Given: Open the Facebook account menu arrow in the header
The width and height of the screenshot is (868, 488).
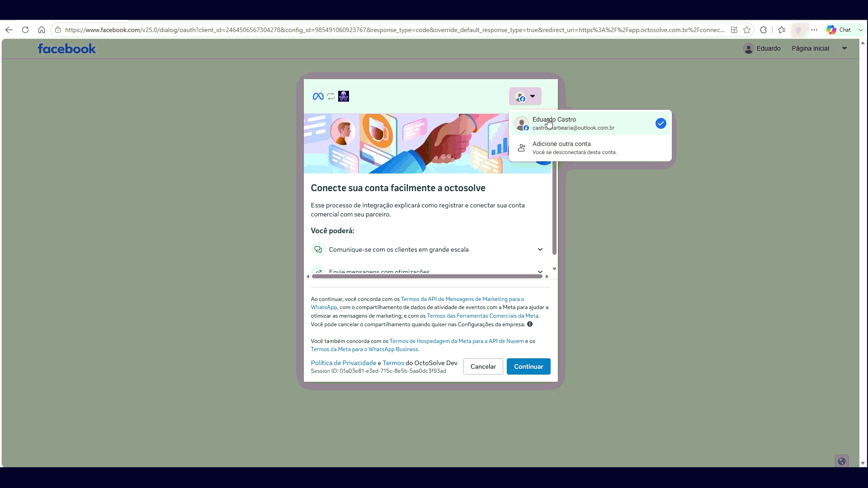Looking at the screenshot, I should [x=844, y=48].
